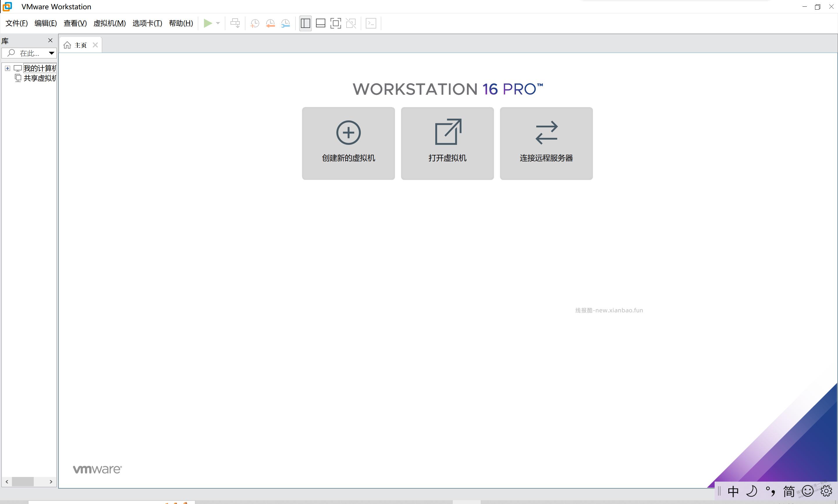Switch to the 主页 tab
Image resolution: width=838 pixels, height=504 pixels.
pos(80,44)
